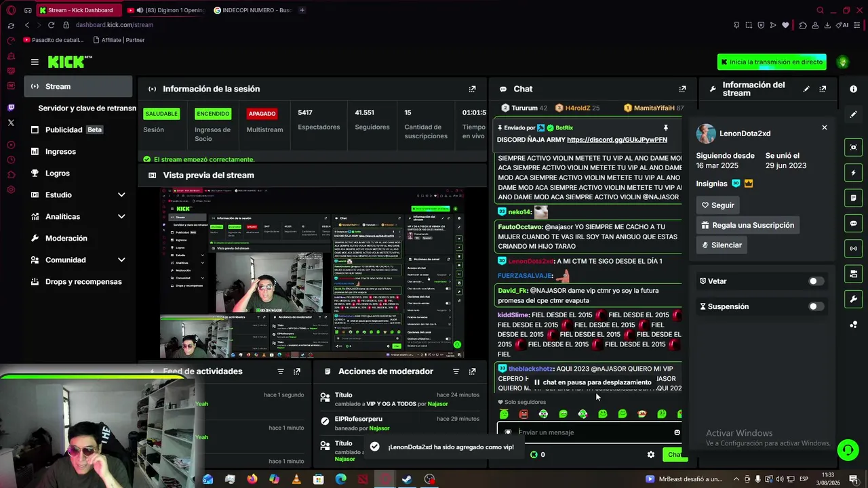Open the Kick hamburger menu
Image resolution: width=868 pixels, height=488 pixels.
pyautogui.click(x=35, y=62)
